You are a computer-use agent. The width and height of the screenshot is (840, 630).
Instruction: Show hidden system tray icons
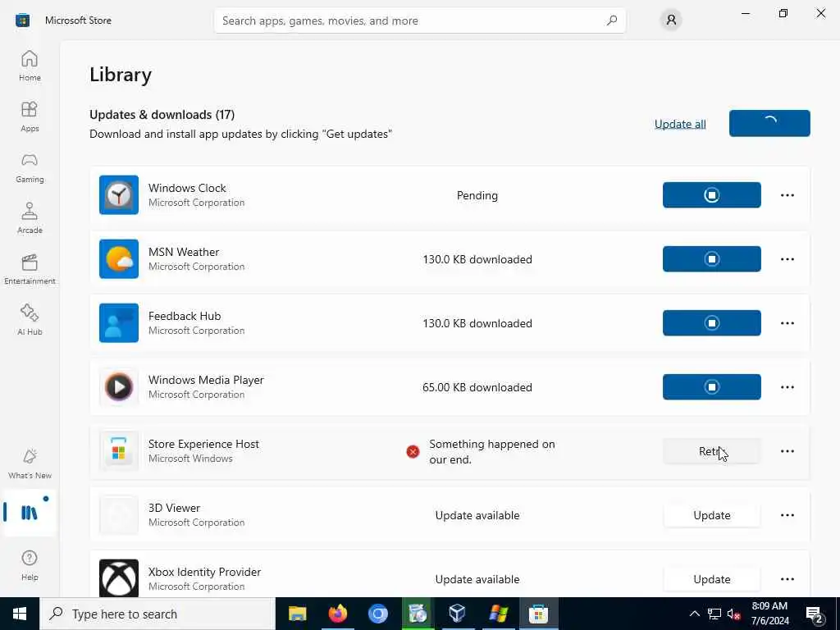click(694, 614)
